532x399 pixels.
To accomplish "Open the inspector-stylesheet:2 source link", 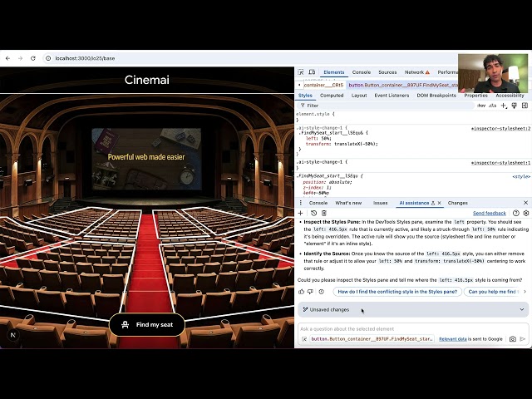I will coord(500,129).
